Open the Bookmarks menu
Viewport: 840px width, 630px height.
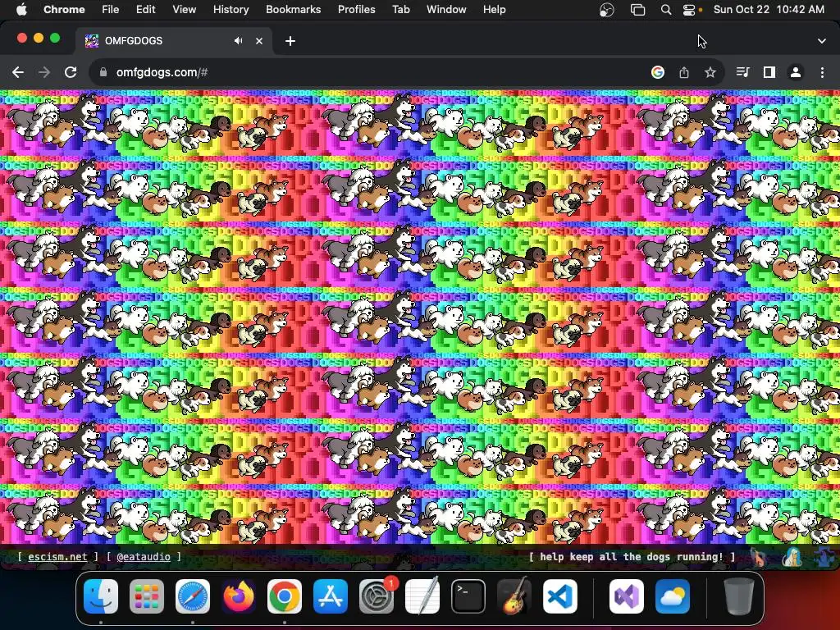293,10
